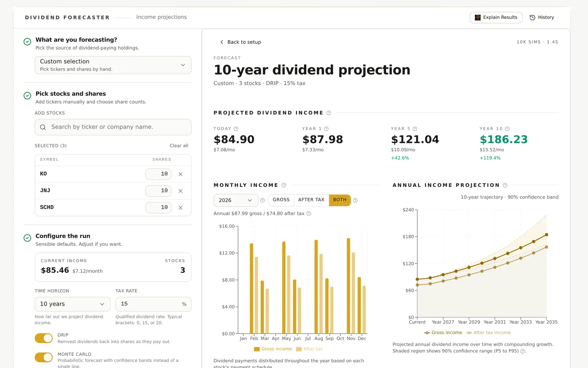
Task: Open help icon next to Annual Income Projection
Action: [x=505, y=185]
